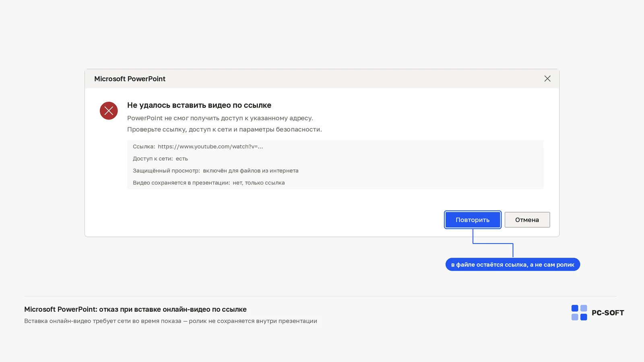Click the text 'PowerPoint не смог получить доступ'
The height and width of the screenshot is (362, 644).
pyautogui.click(x=185, y=118)
